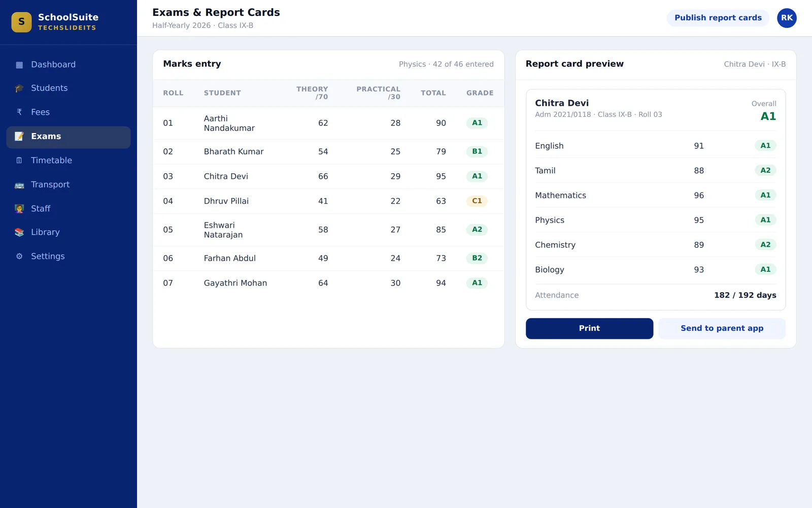Select Chitra Devi in marks table
Viewport: 812px width, 508px height.
[328, 176]
